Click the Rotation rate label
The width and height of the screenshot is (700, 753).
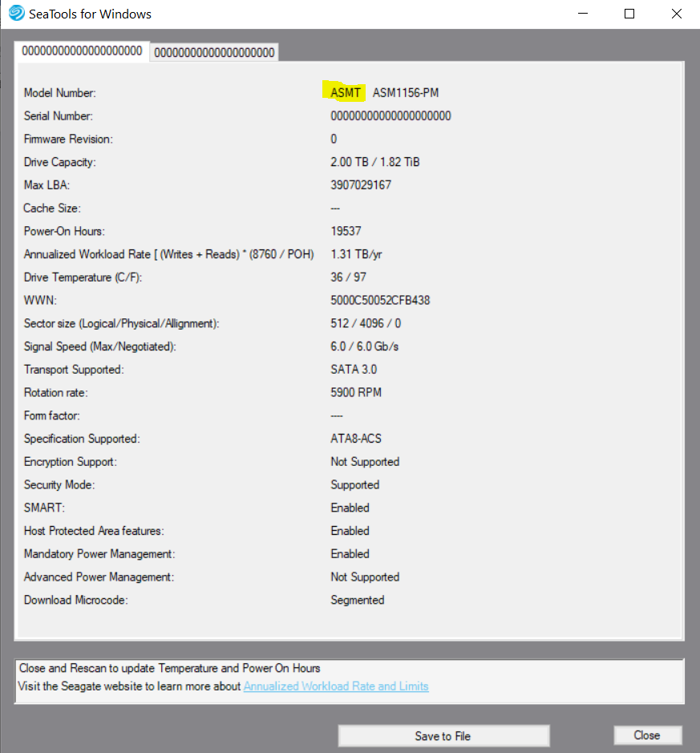coord(56,392)
